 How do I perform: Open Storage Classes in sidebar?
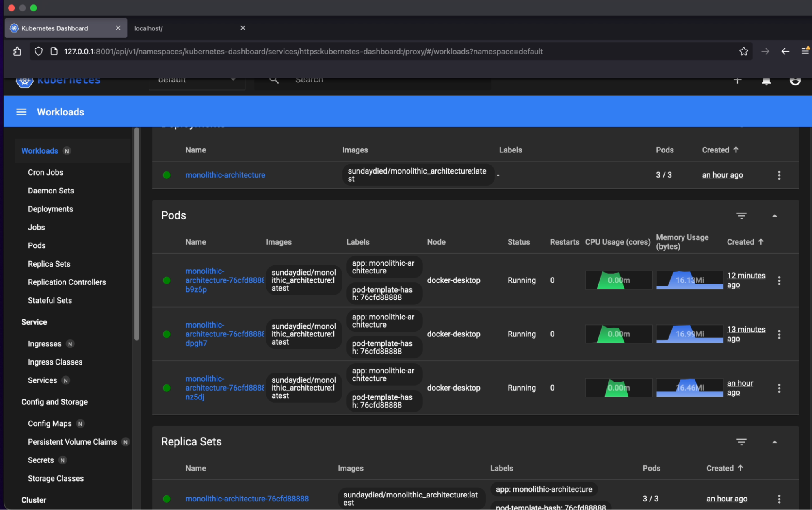(x=56, y=478)
